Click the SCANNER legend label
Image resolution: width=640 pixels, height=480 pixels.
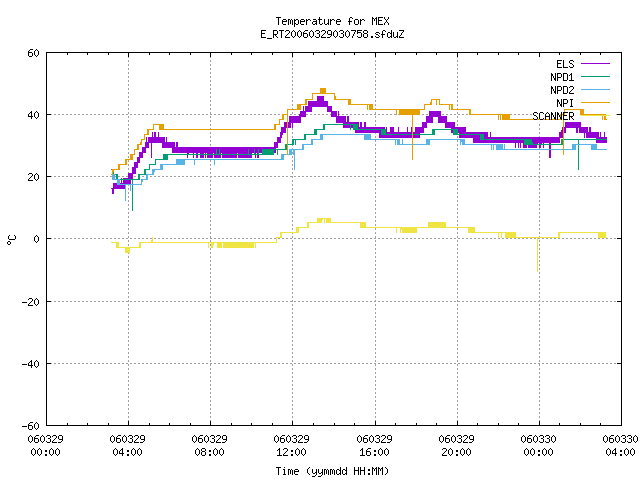553,116
